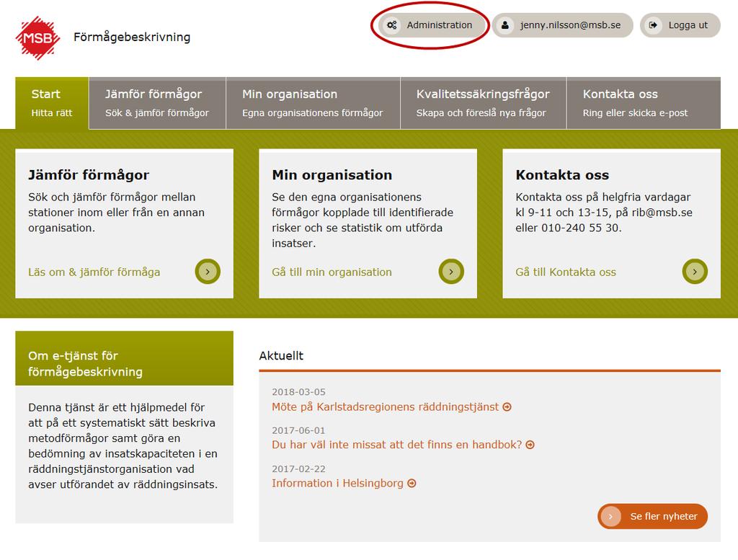Click the gears icon beside Administration

(391, 25)
